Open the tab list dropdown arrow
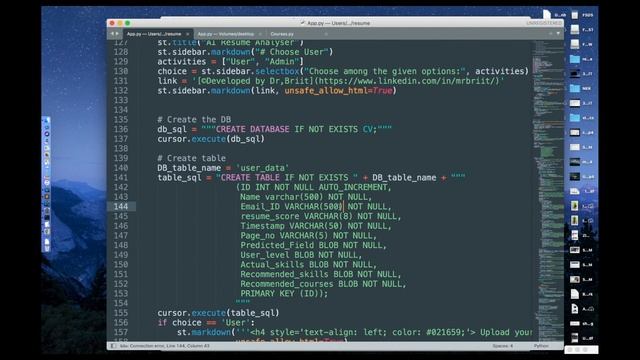The height and width of the screenshot is (360, 640). [558, 34]
